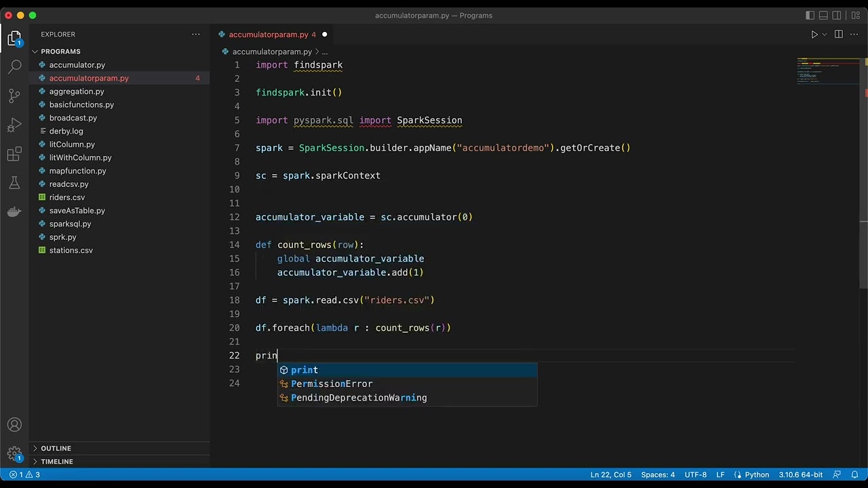Run the Python file with play button
Viewport: 868px width, 488px height.
pyautogui.click(x=814, y=35)
